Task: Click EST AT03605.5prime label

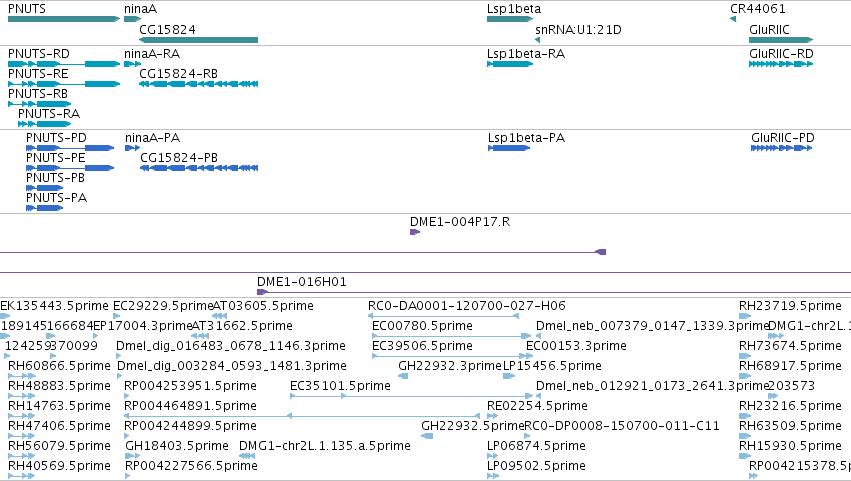Action: pyautogui.click(x=263, y=306)
